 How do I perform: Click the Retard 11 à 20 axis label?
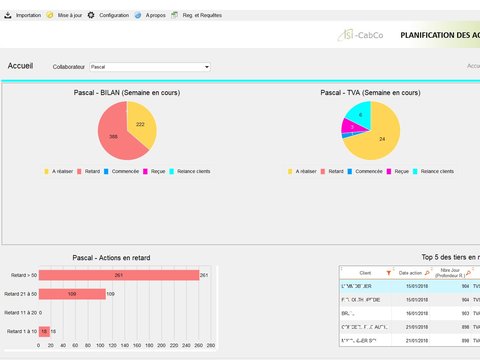20,313
